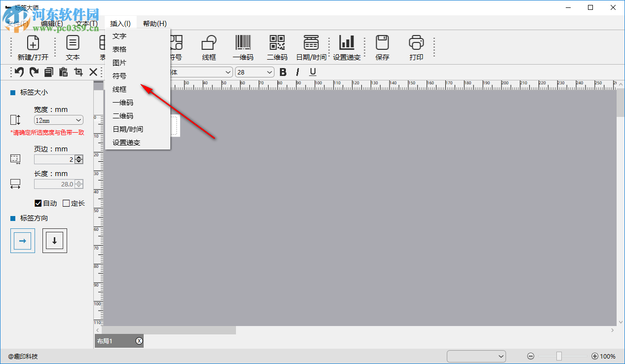Viewport: 625px width, 364px height.
Task: Click the Print (打印) icon
Action: pos(416,48)
